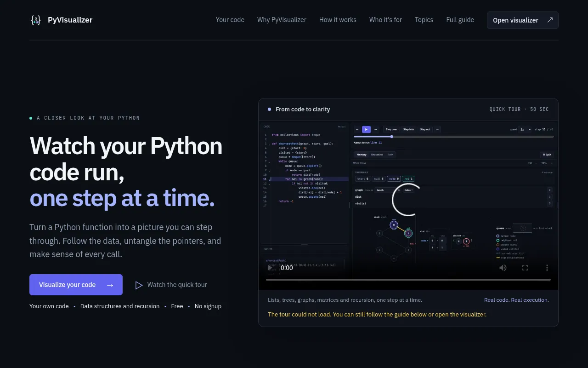Switch to the Memory tab in the preview
The width and height of the screenshot is (588, 368).
tap(362, 155)
